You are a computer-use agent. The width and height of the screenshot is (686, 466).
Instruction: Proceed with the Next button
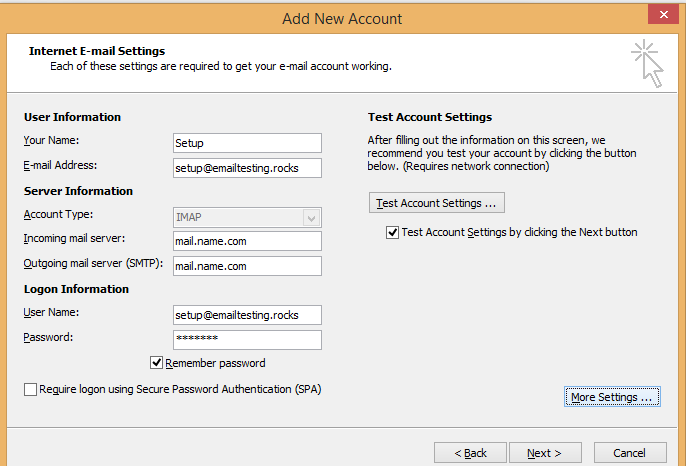545,452
